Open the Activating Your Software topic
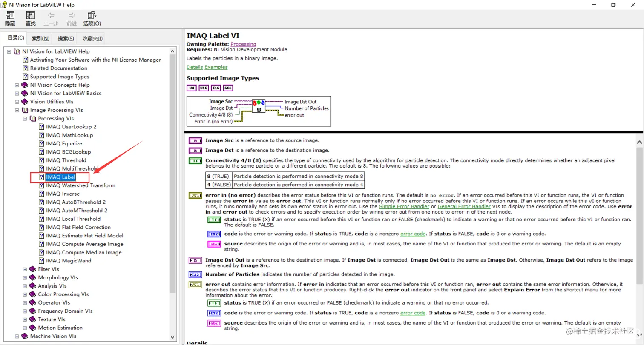 [x=95, y=60]
